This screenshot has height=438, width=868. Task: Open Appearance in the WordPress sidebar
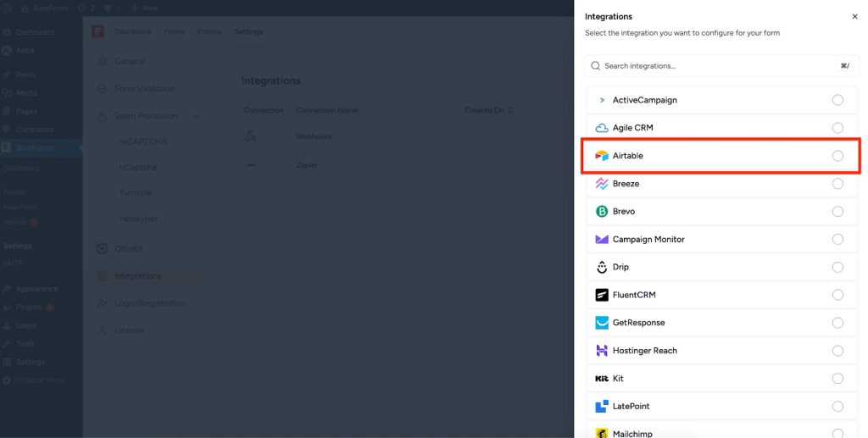click(36, 289)
